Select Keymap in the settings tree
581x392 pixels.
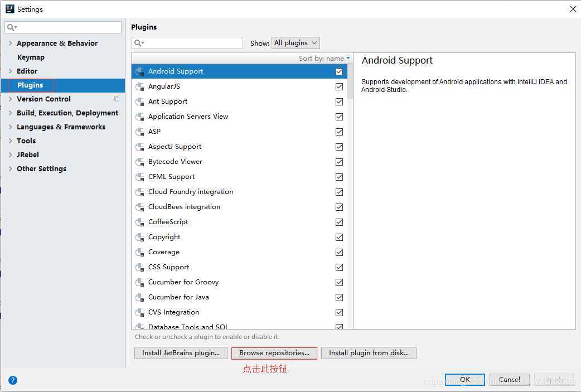tap(31, 57)
